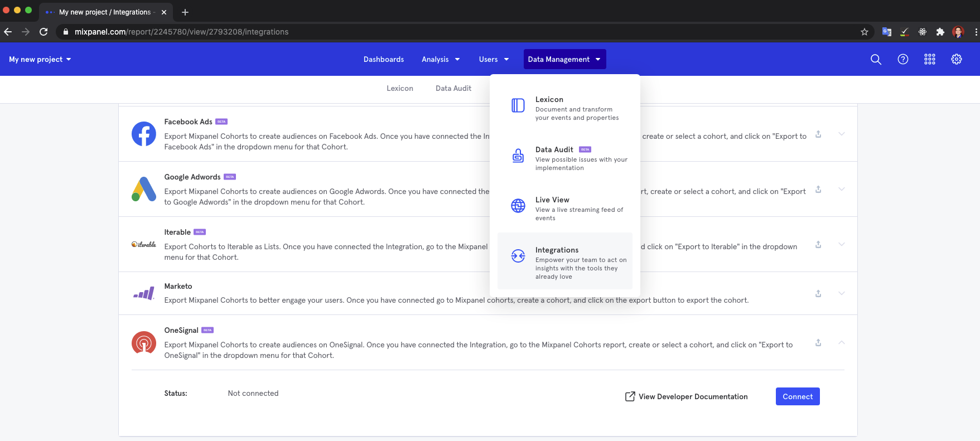This screenshot has height=441, width=980.
Task: Select Live View from the dropdown menu
Action: click(x=564, y=209)
